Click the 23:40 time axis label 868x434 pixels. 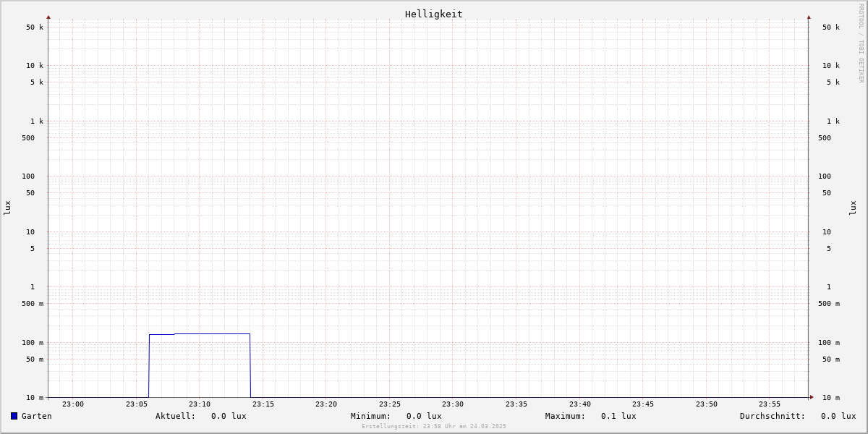click(x=580, y=404)
